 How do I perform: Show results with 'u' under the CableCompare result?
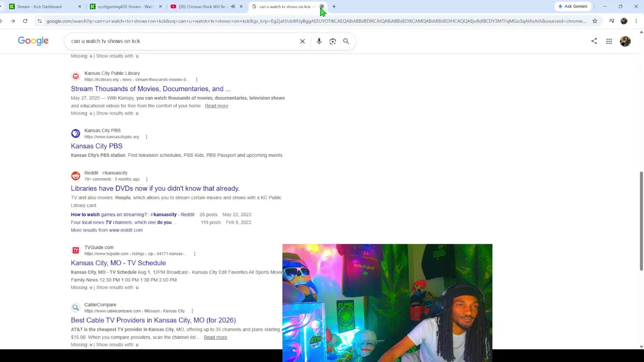click(117, 345)
